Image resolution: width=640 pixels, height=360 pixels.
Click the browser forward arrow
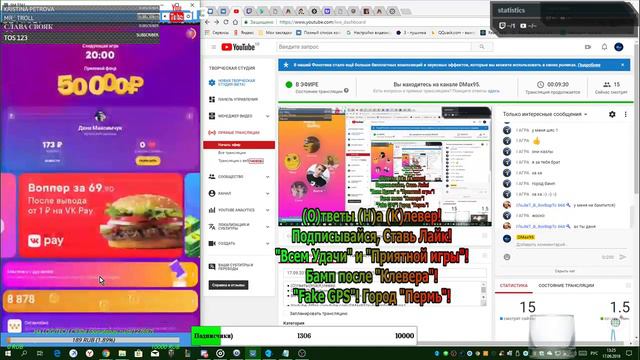click(x=217, y=22)
